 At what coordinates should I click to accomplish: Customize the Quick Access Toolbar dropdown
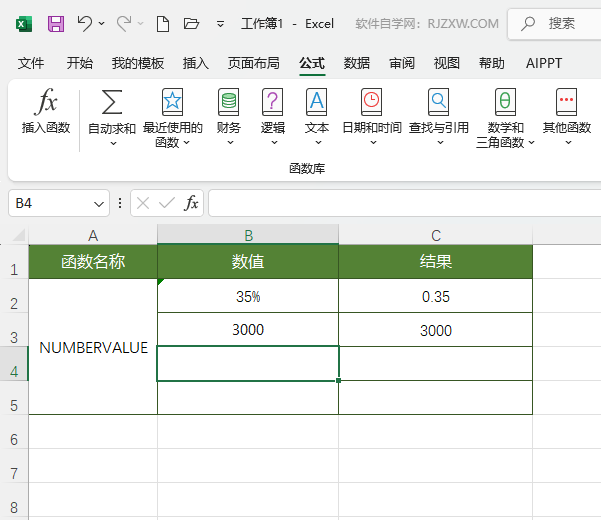pos(220,24)
